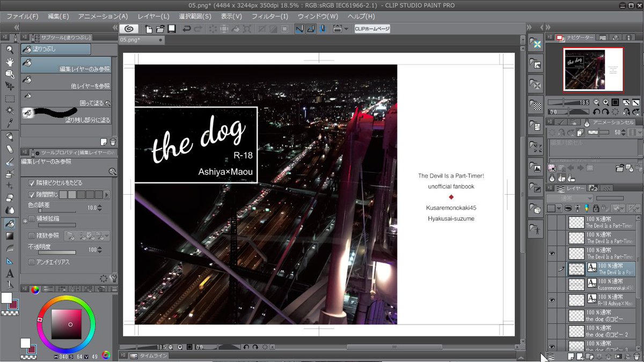Open dropdown next to toolbar display icon
644x362 pixels.
346,29
